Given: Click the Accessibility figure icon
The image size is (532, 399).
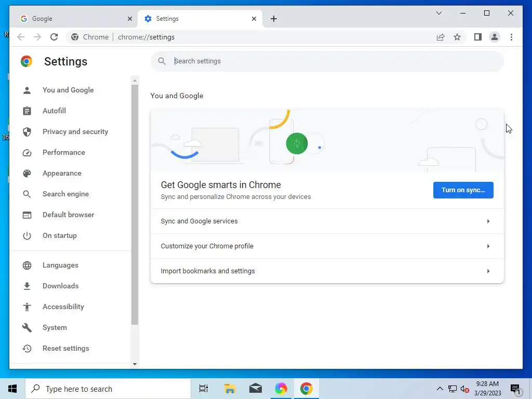Looking at the screenshot, I should tap(27, 307).
